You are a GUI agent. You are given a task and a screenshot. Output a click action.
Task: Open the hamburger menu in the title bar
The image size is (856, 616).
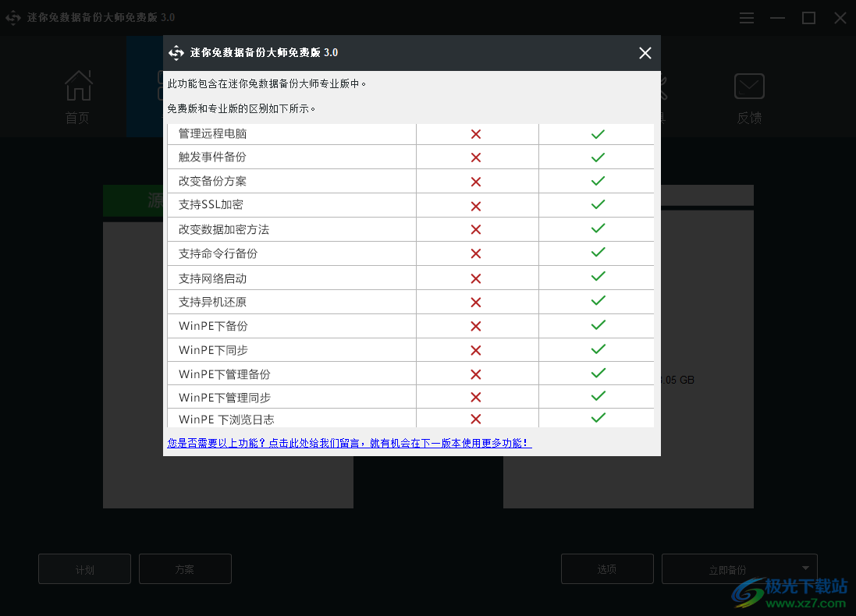(x=746, y=17)
